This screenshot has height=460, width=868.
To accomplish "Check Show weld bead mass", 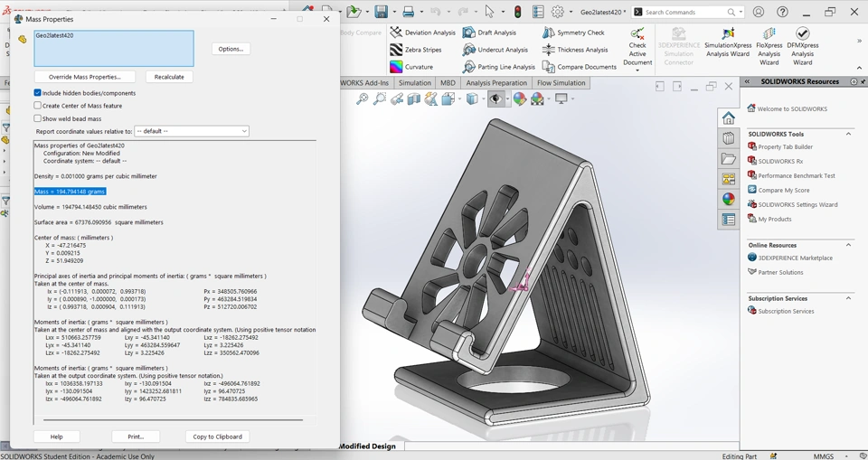I will [38, 118].
